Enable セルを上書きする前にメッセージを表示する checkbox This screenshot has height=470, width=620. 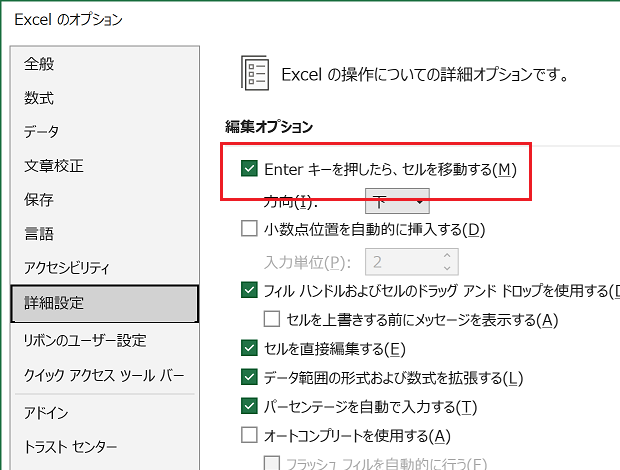[x=272, y=319]
